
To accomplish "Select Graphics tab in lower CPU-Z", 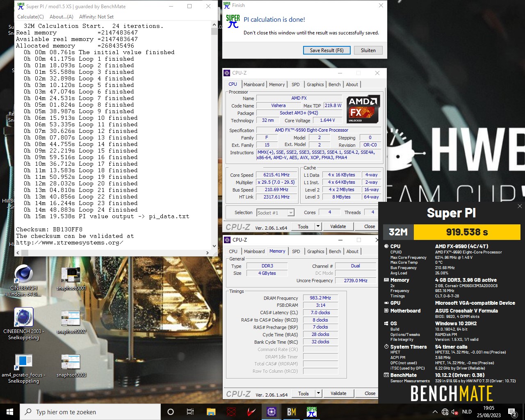I will (x=315, y=251).
